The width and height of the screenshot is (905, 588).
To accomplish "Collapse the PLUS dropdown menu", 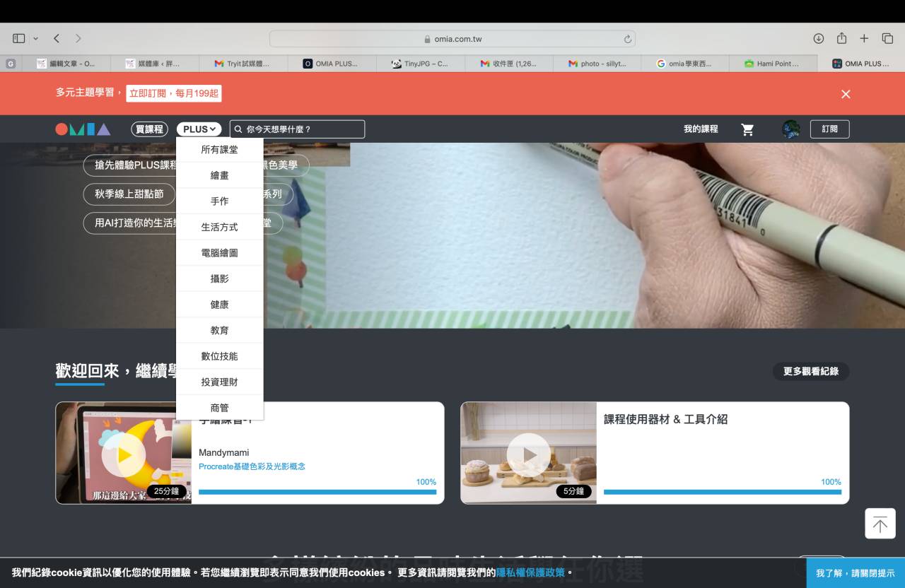I will [199, 129].
